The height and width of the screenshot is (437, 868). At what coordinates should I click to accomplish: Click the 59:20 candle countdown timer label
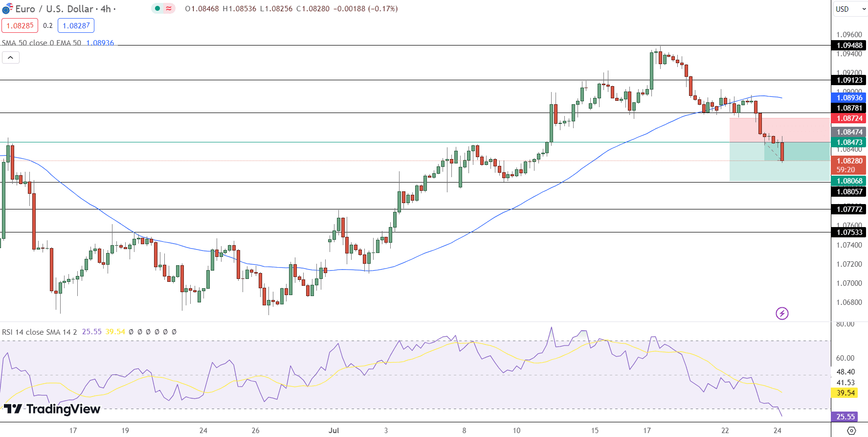coord(846,170)
